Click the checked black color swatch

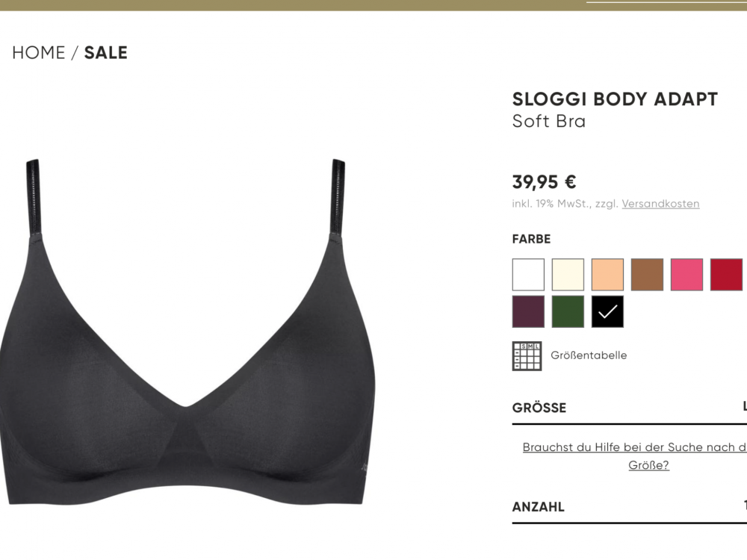(x=607, y=311)
